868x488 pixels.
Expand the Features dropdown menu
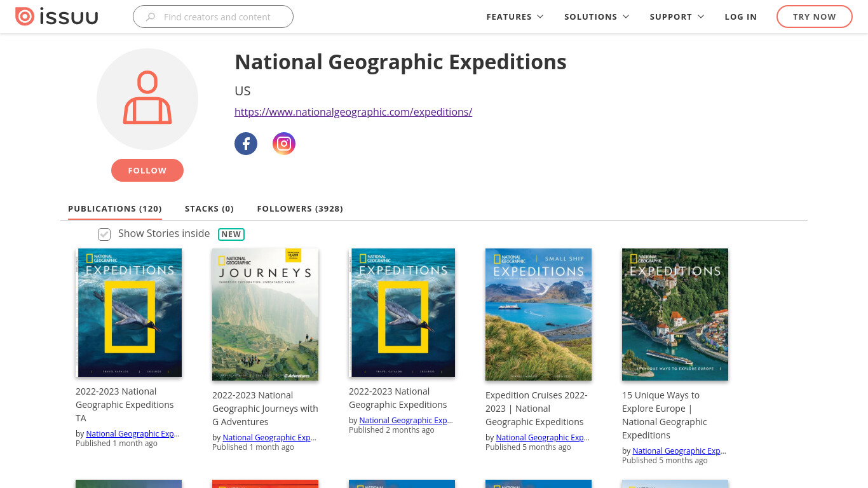(x=515, y=17)
